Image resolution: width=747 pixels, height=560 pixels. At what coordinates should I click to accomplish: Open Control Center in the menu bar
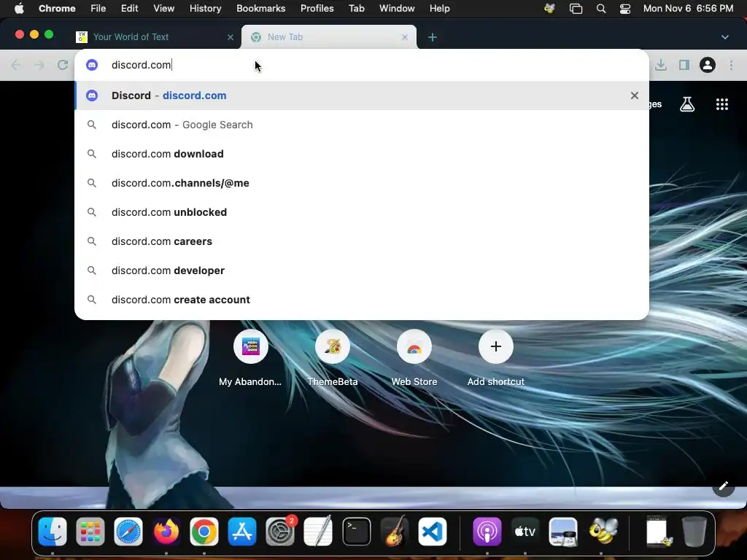click(x=625, y=9)
